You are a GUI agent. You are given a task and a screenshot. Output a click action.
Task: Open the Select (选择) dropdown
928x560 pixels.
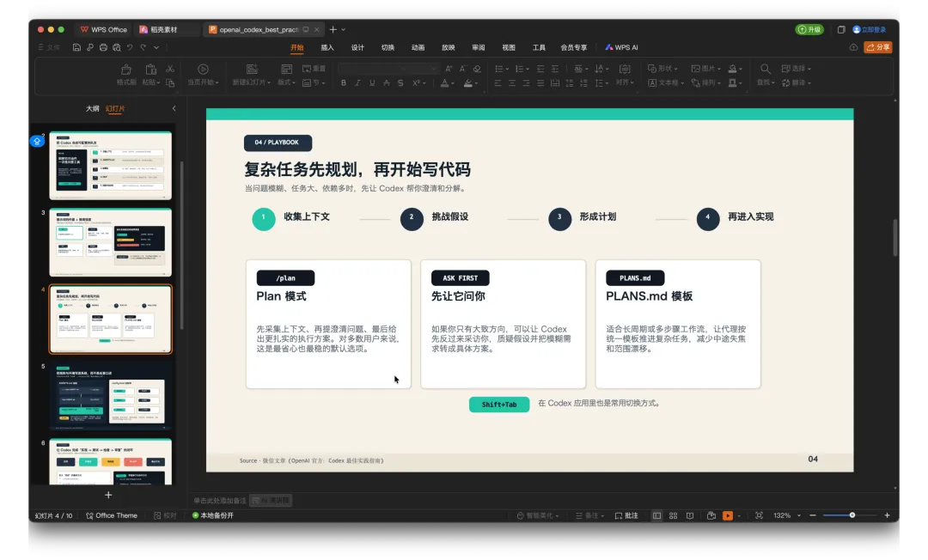(x=797, y=69)
